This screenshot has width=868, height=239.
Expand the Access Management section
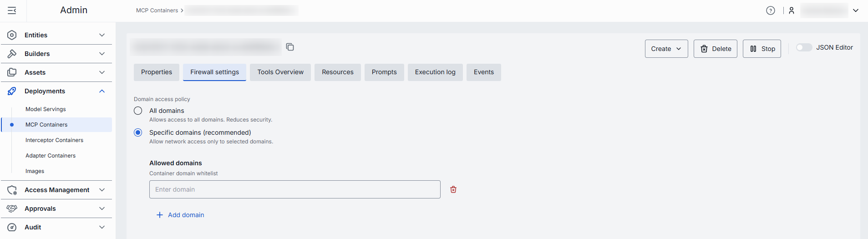(102, 190)
